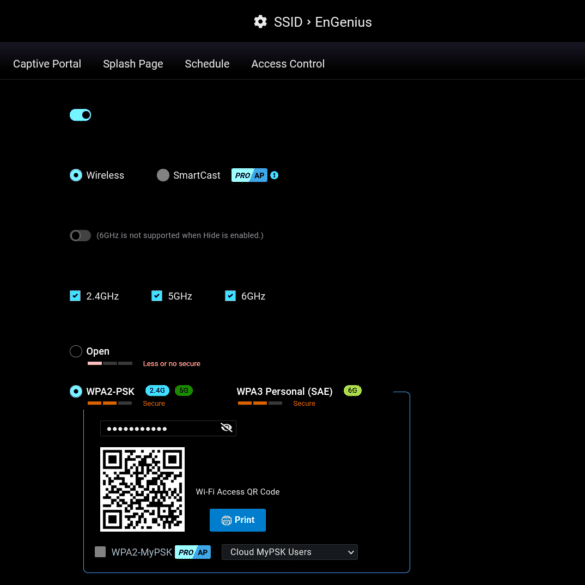Uncheck the 5GHz band checkbox
The height and width of the screenshot is (585, 585).
[x=157, y=296]
